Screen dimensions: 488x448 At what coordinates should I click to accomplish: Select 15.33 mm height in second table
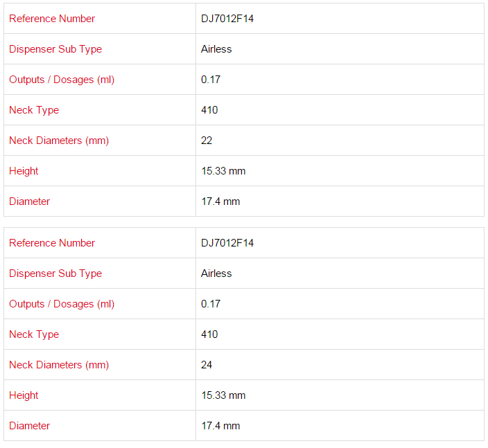pyautogui.click(x=223, y=395)
